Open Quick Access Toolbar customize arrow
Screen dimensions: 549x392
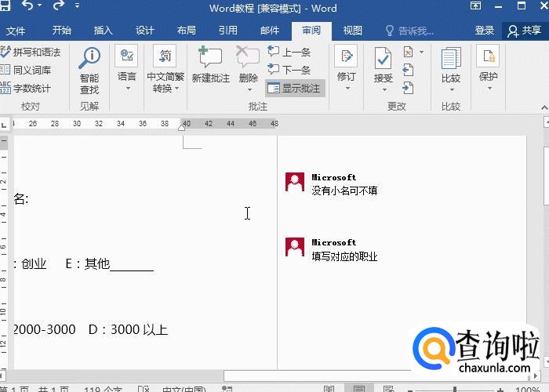click(78, 5)
